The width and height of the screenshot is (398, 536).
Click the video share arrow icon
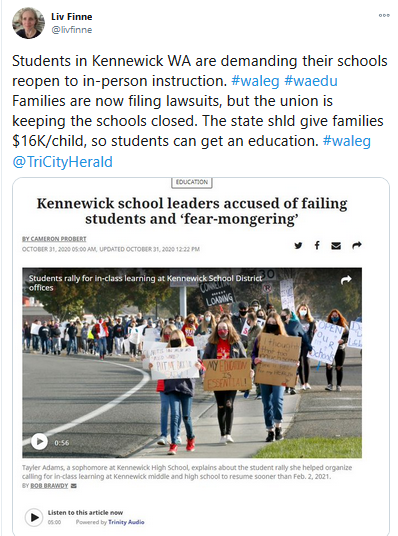(x=346, y=280)
